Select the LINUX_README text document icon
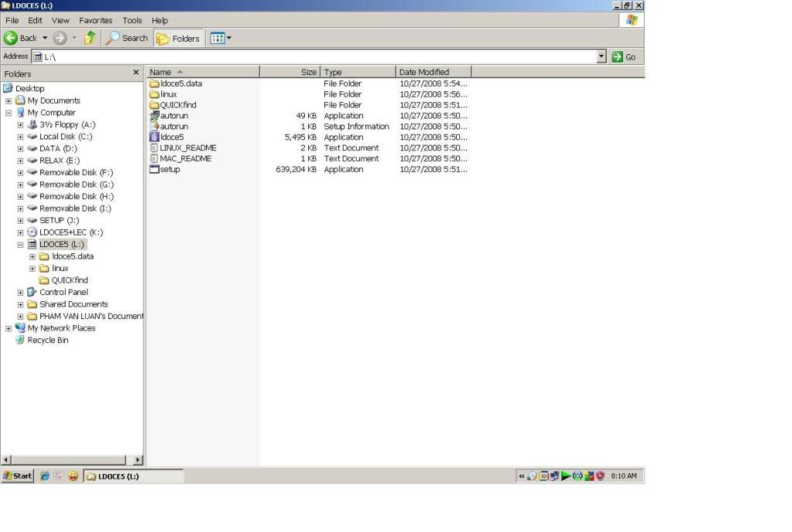The height and width of the screenshot is (532, 792). [154, 148]
